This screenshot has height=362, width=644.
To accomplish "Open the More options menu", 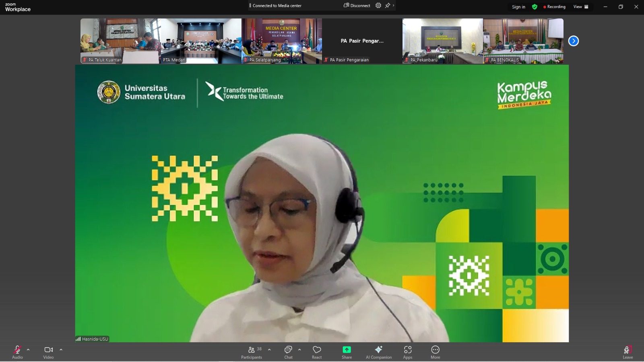I will click(x=435, y=352).
